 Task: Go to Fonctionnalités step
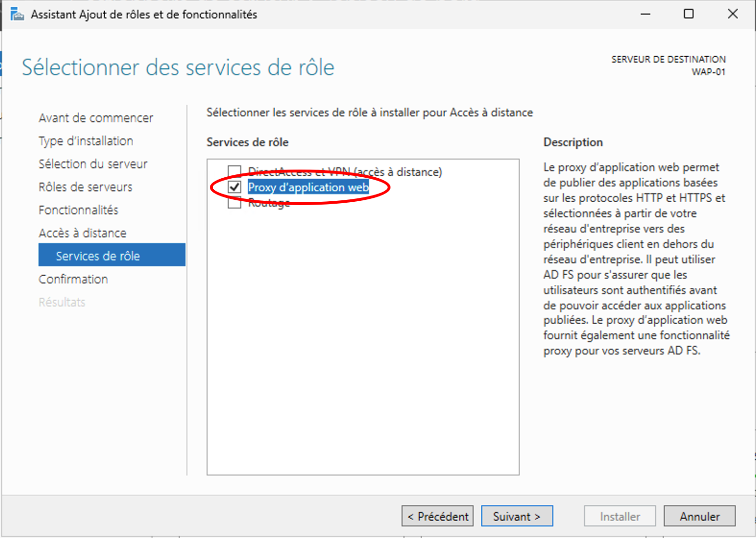click(x=78, y=210)
